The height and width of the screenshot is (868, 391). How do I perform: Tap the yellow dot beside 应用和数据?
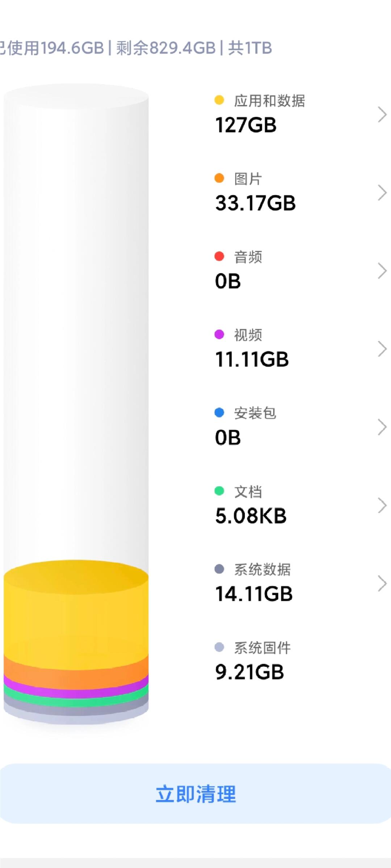tap(219, 100)
